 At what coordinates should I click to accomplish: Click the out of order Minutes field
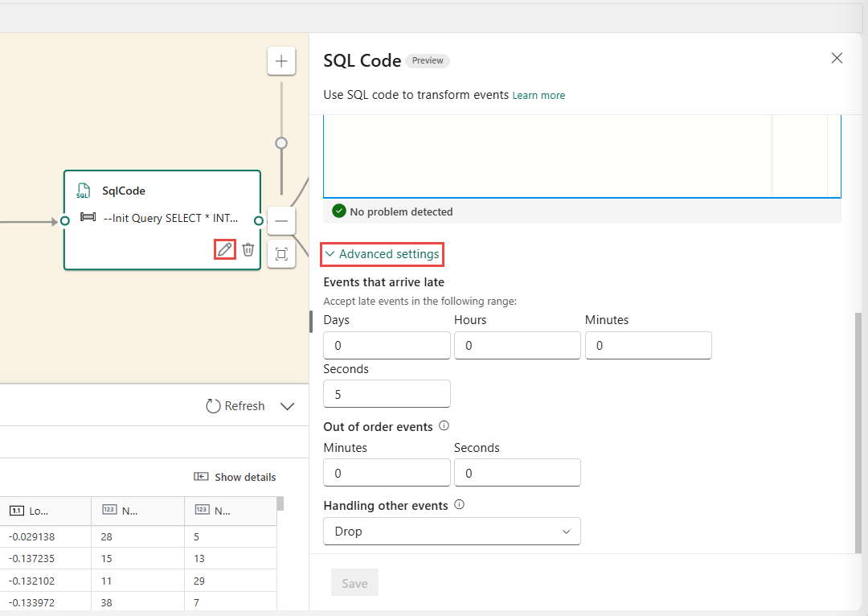pos(387,473)
